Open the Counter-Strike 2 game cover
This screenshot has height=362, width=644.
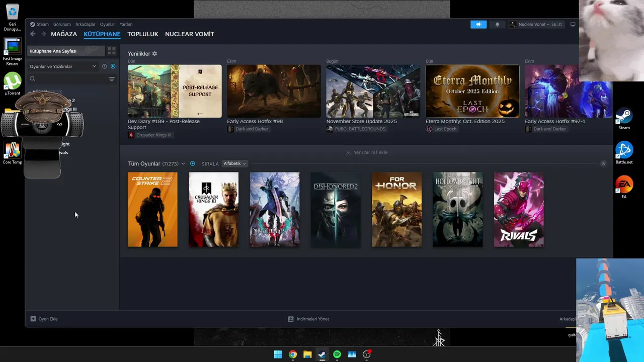(x=152, y=210)
